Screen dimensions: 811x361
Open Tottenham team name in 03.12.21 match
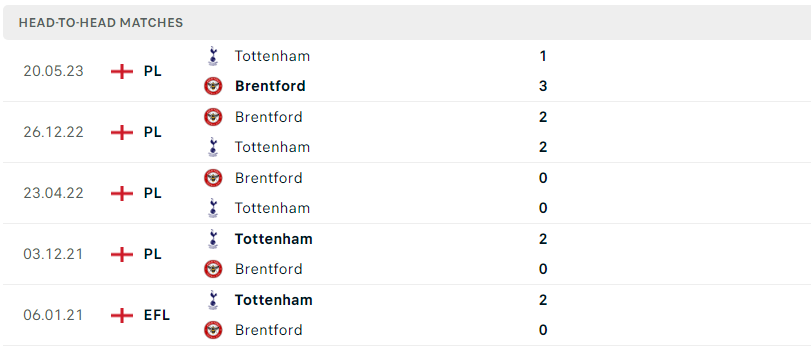click(x=274, y=239)
